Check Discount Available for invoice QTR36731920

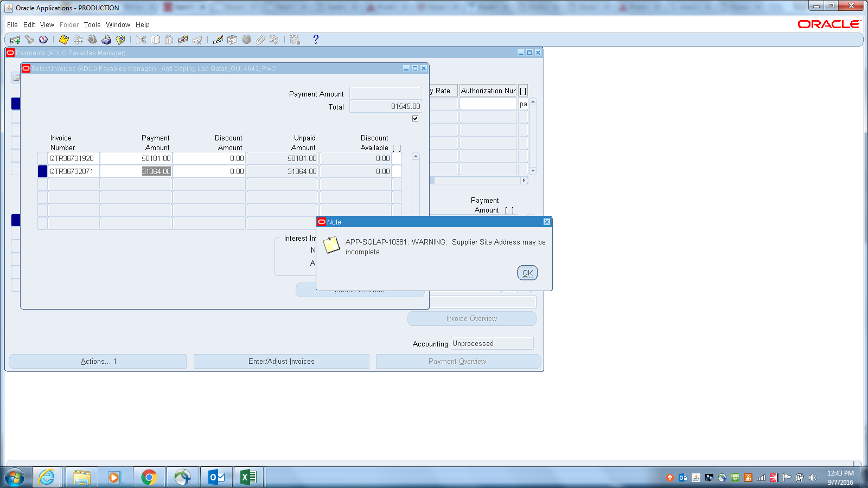point(397,158)
